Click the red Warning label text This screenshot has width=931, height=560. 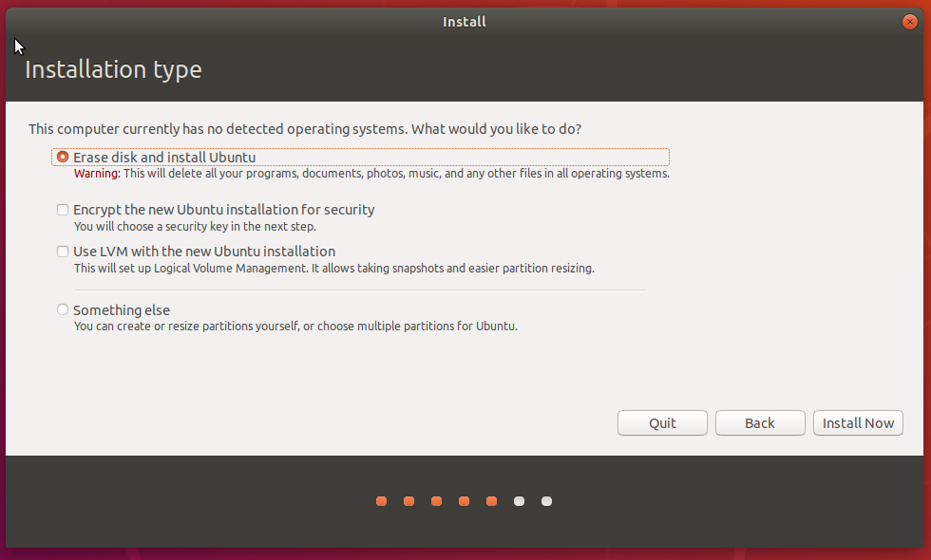coord(97,174)
